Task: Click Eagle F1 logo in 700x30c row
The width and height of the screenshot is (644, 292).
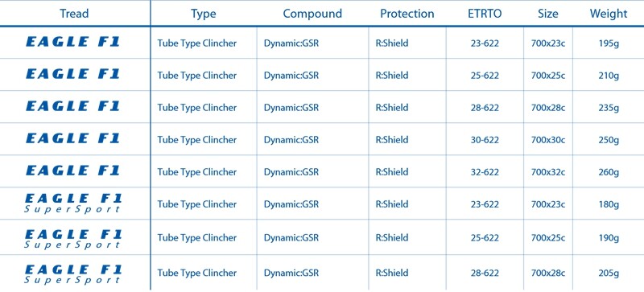Action: click(72, 138)
